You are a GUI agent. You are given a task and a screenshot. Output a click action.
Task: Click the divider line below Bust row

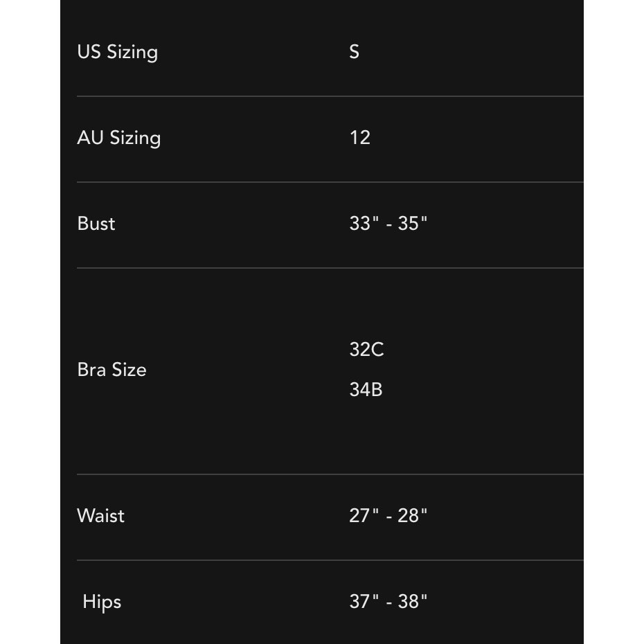[330, 268]
